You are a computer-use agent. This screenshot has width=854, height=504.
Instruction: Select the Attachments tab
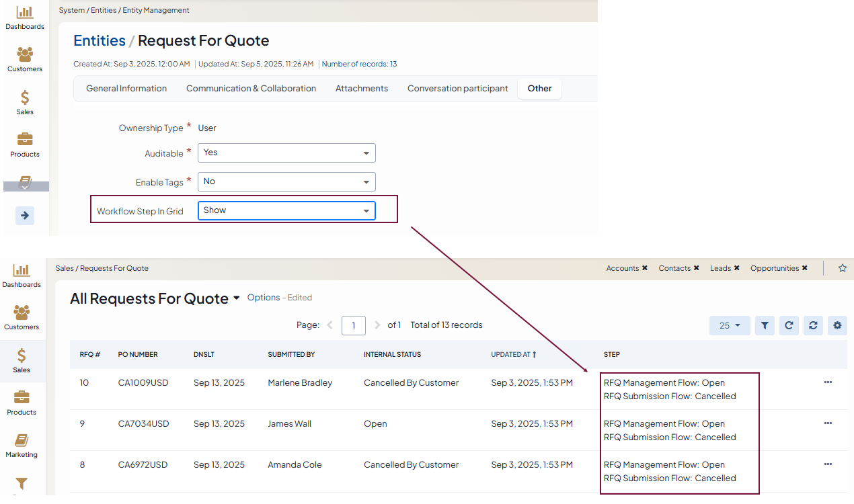coord(362,89)
